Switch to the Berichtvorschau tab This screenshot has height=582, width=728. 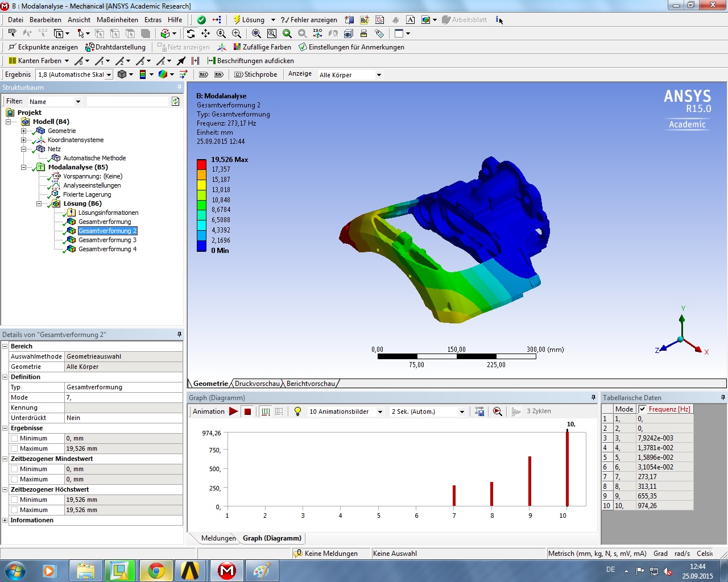pos(311,384)
